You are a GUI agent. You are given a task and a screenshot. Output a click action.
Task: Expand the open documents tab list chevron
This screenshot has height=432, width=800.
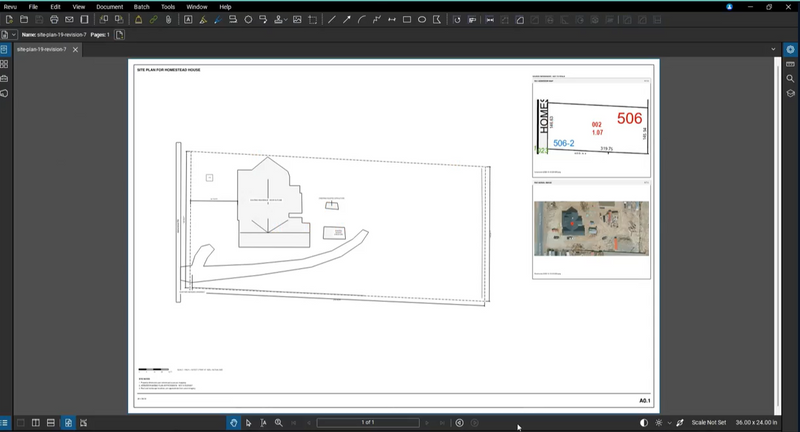773,49
